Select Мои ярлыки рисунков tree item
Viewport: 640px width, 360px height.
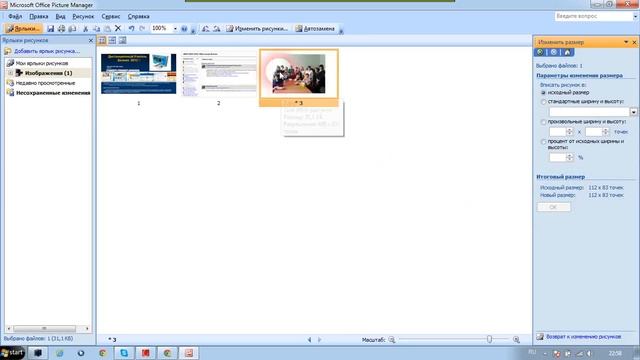(x=42, y=63)
